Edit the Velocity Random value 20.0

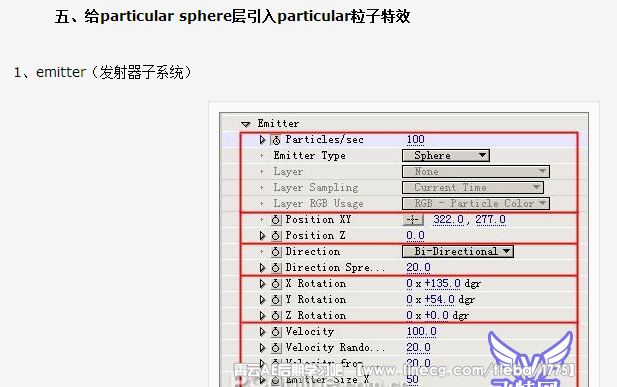[x=418, y=348]
